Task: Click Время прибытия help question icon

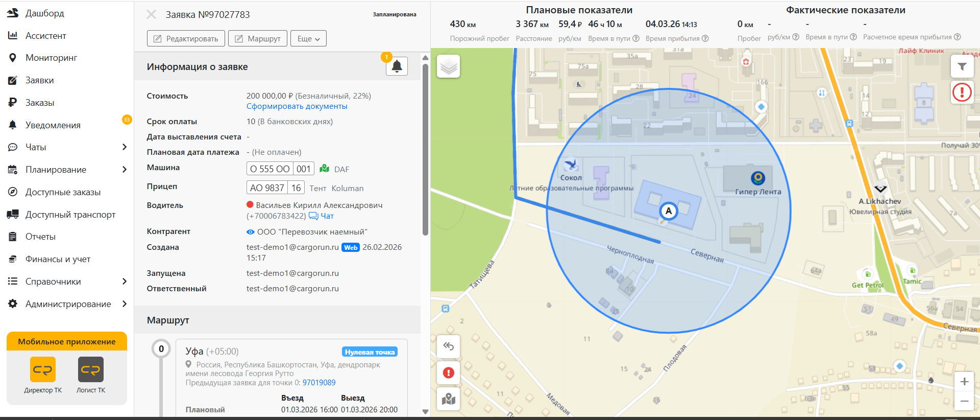Action: (705, 38)
